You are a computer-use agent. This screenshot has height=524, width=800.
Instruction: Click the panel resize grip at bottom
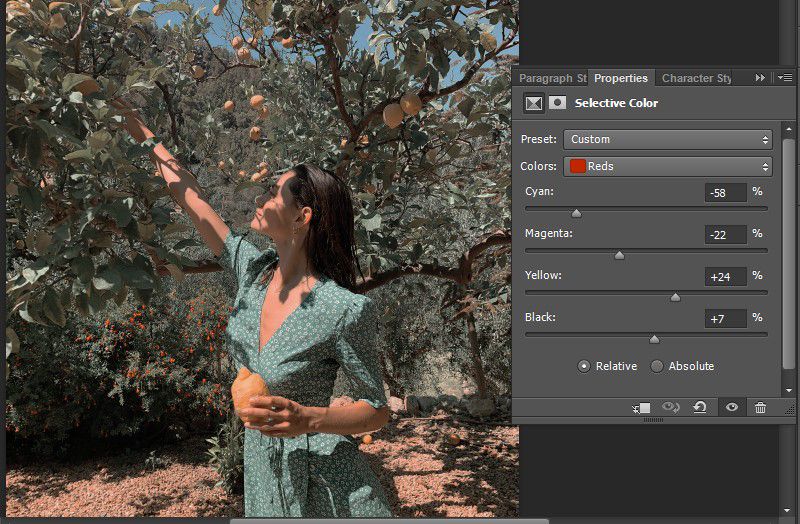tap(653, 420)
